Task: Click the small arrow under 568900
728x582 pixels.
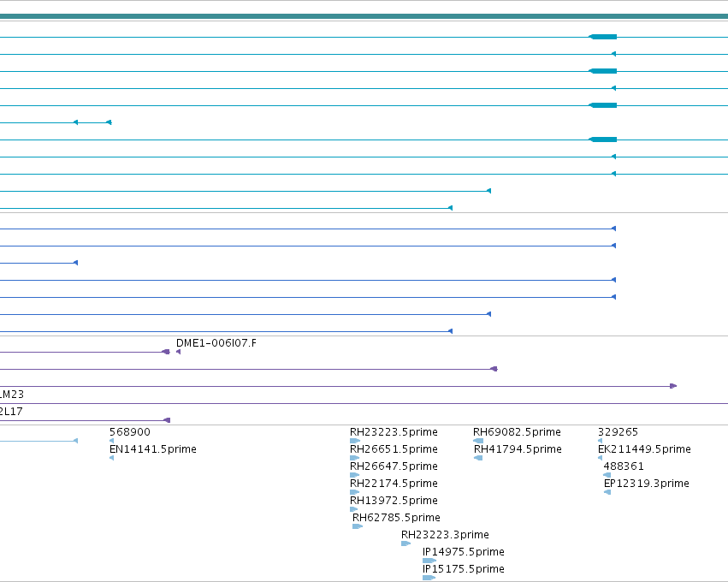Action: (111, 441)
